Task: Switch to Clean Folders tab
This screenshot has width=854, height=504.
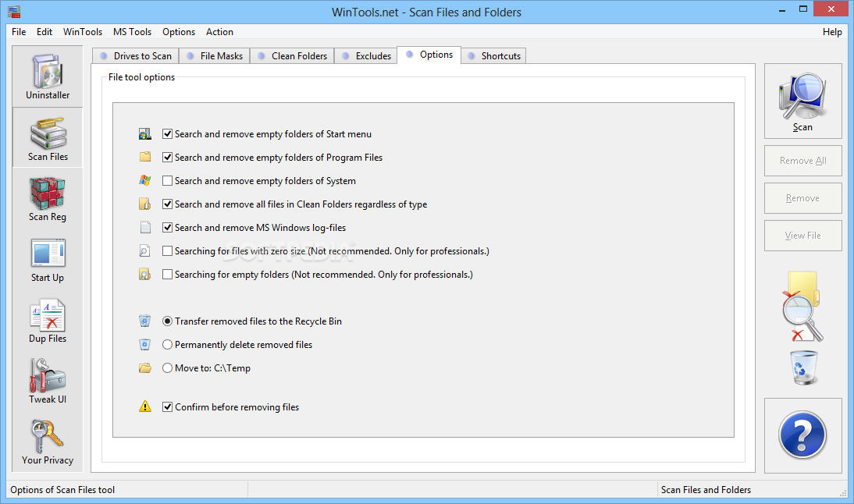Action: point(293,56)
